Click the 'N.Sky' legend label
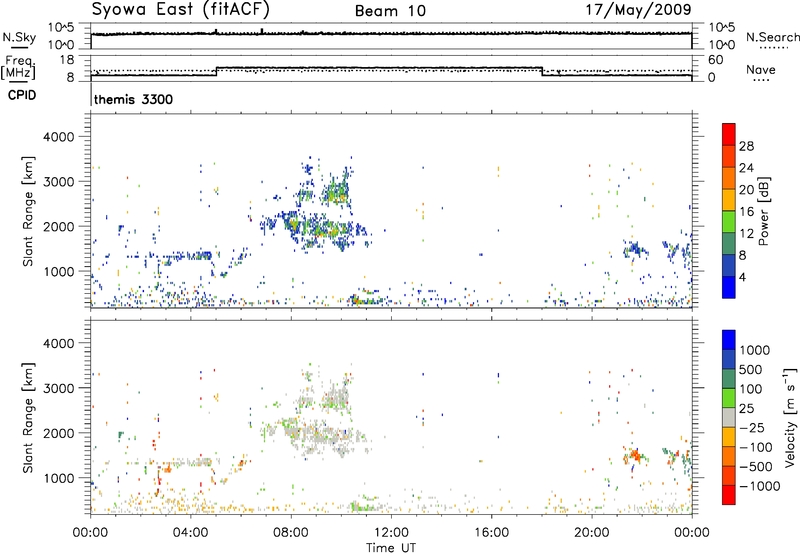The height and width of the screenshot is (554, 800). [x=19, y=37]
